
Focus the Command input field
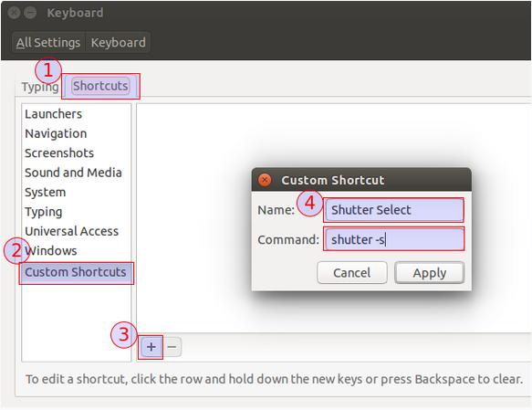(x=393, y=239)
